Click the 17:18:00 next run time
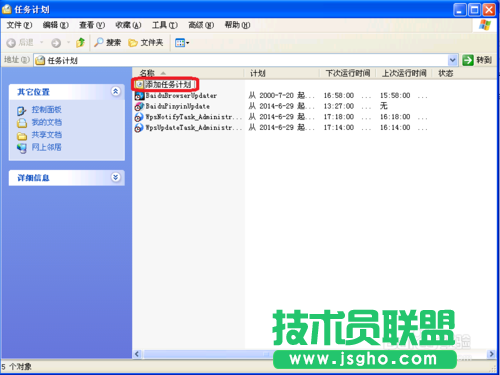 pos(339,117)
